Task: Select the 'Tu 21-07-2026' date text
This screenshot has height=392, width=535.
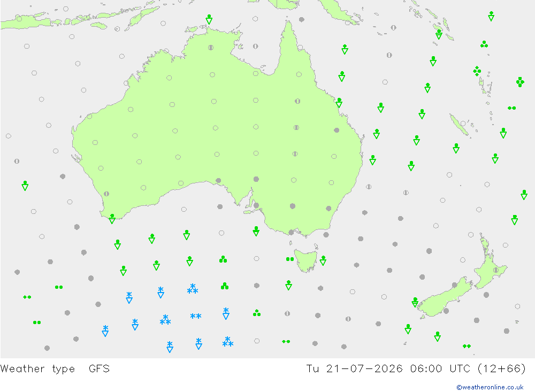Action: coord(354,368)
